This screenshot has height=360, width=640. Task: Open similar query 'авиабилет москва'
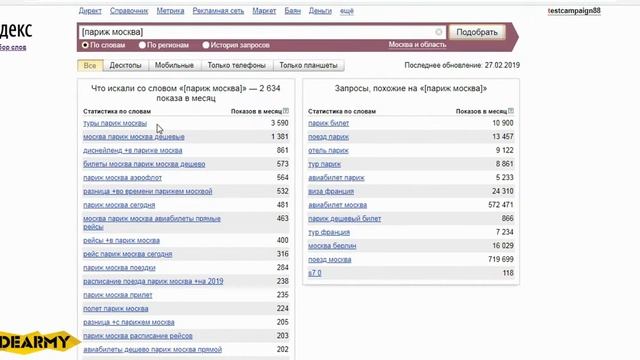pyautogui.click(x=338, y=205)
